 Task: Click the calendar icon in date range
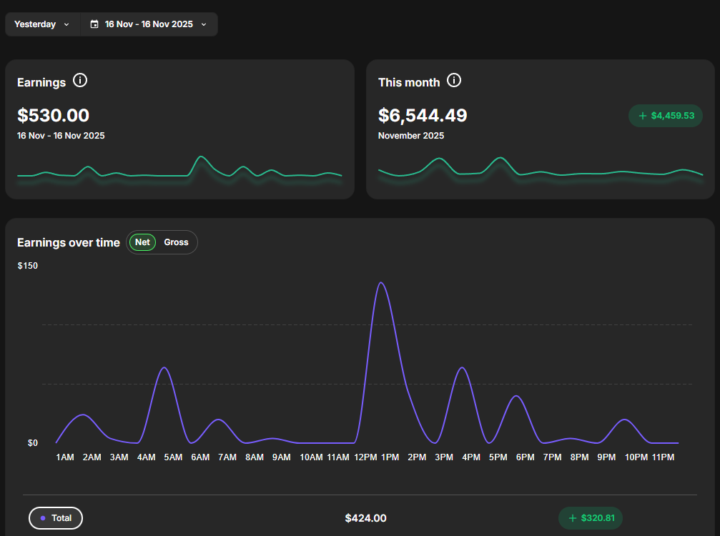[x=94, y=24]
